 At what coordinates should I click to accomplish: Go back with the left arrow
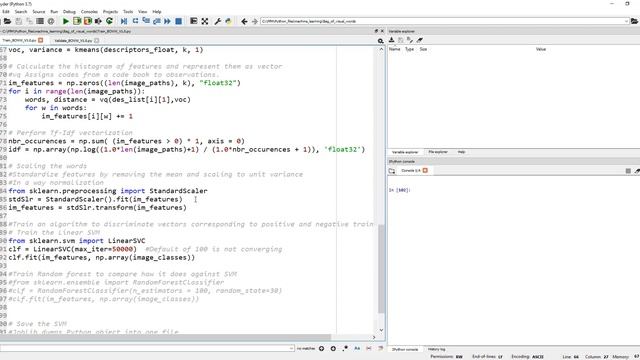tap(244, 21)
